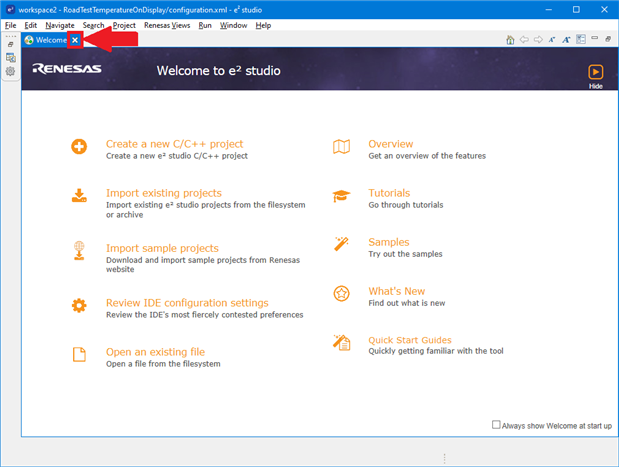The width and height of the screenshot is (619, 467).
Task: Open Review IDE configuration settings link
Action: [x=187, y=303]
